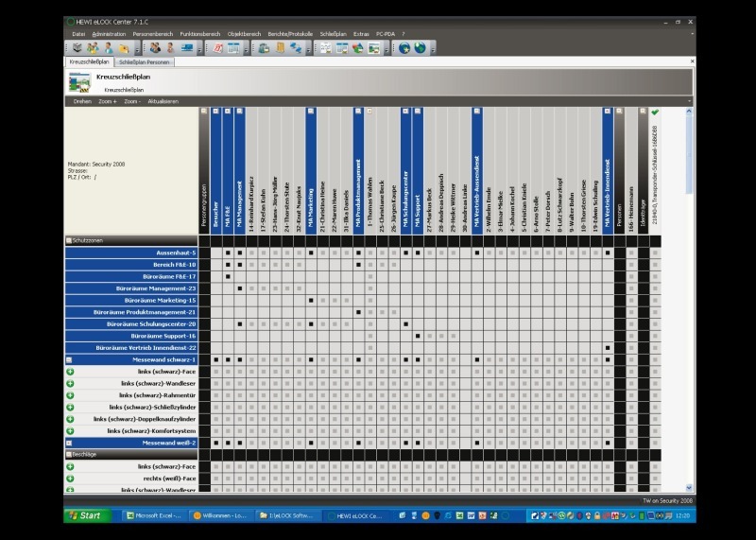Screen dimensions: 756x540
Task: Click the Zoom - button
Action: [x=132, y=101]
